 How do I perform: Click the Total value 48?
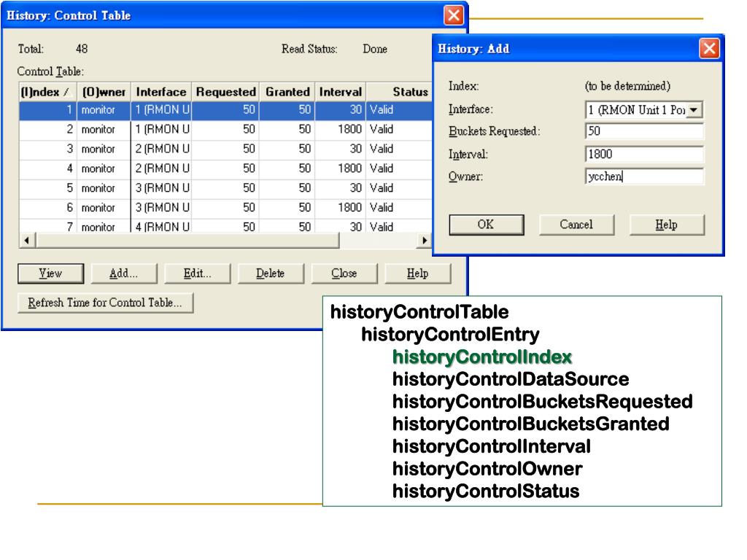(82, 49)
